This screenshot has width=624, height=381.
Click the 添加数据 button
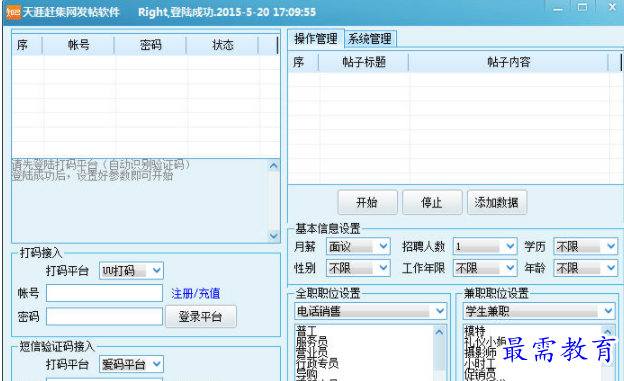[497, 202]
